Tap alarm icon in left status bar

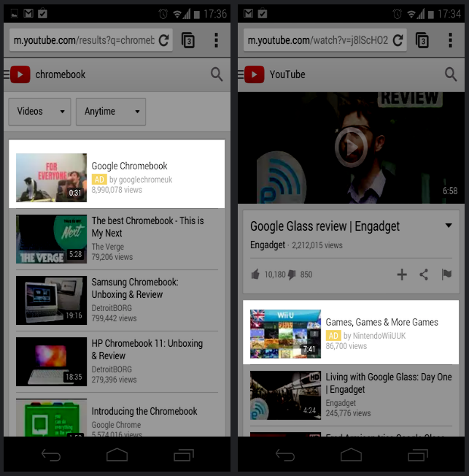(x=163, y=14)
